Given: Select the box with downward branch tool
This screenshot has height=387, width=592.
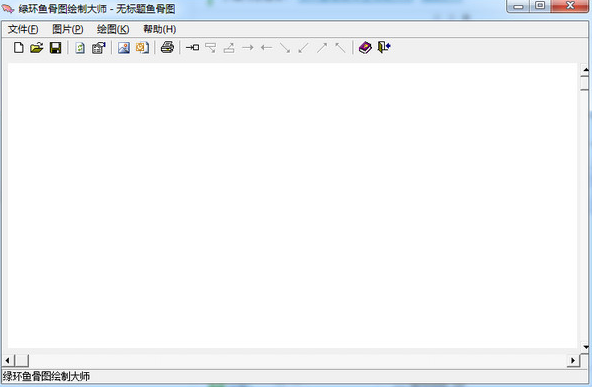Looking at the screenshot, I should [x=211, y=48].
